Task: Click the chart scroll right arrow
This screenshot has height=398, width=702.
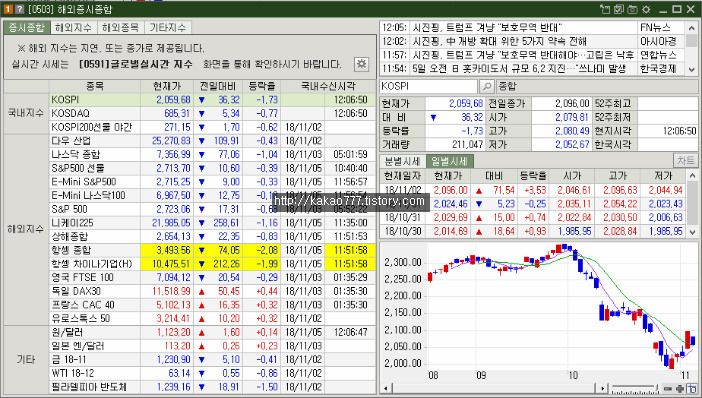Action: coord(603,389)
